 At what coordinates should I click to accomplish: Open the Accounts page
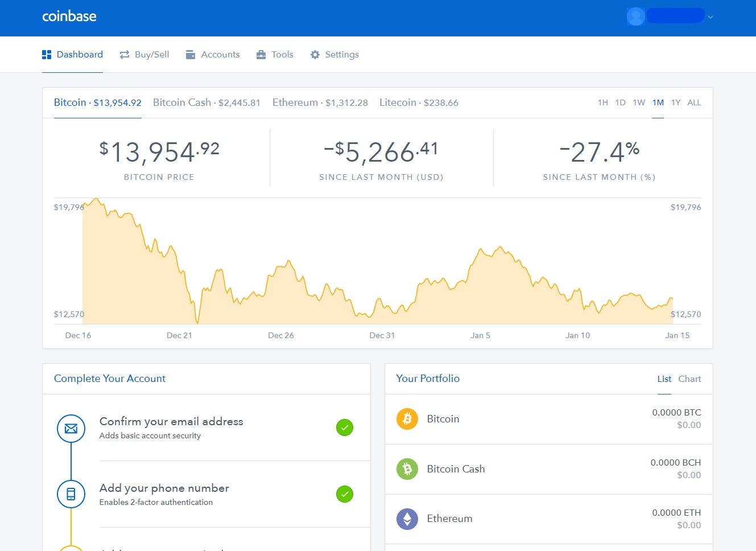tap(213, 55)
